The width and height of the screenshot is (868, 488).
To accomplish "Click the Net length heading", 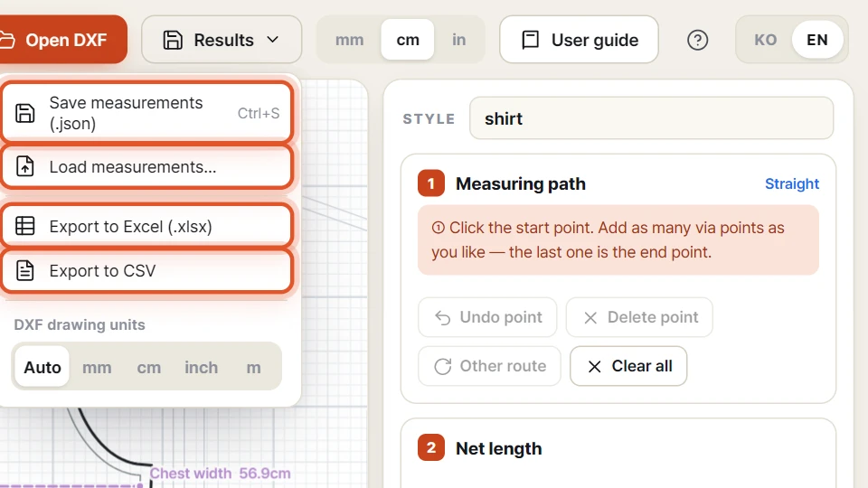I will 498,448.
